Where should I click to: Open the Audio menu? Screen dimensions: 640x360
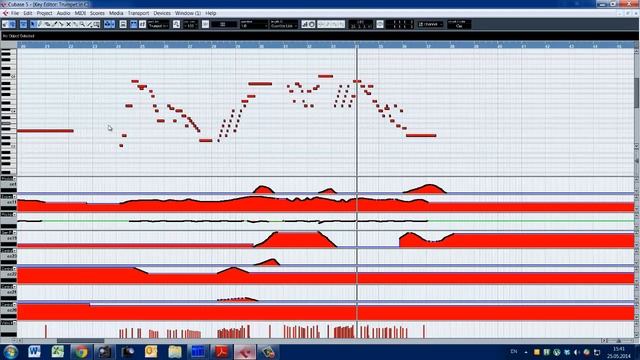[63, 13]
